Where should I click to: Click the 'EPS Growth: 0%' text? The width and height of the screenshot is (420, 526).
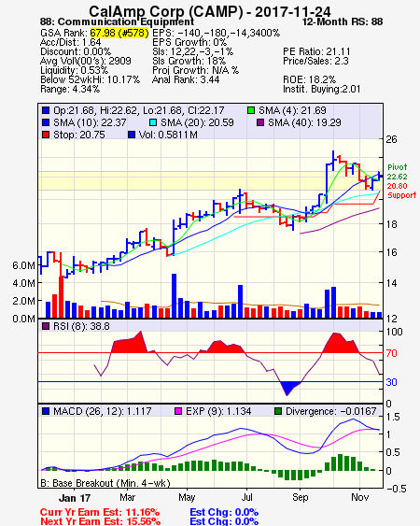point(189,42)
